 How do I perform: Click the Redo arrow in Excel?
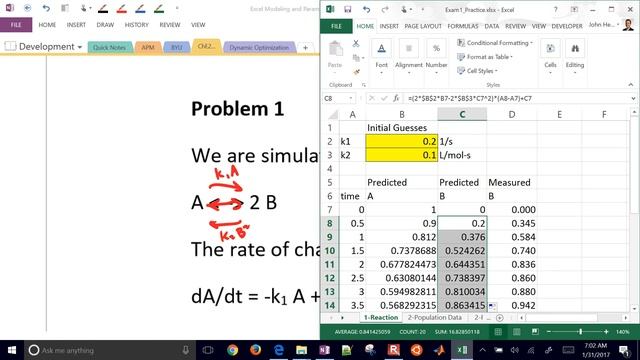pos(384,9)
